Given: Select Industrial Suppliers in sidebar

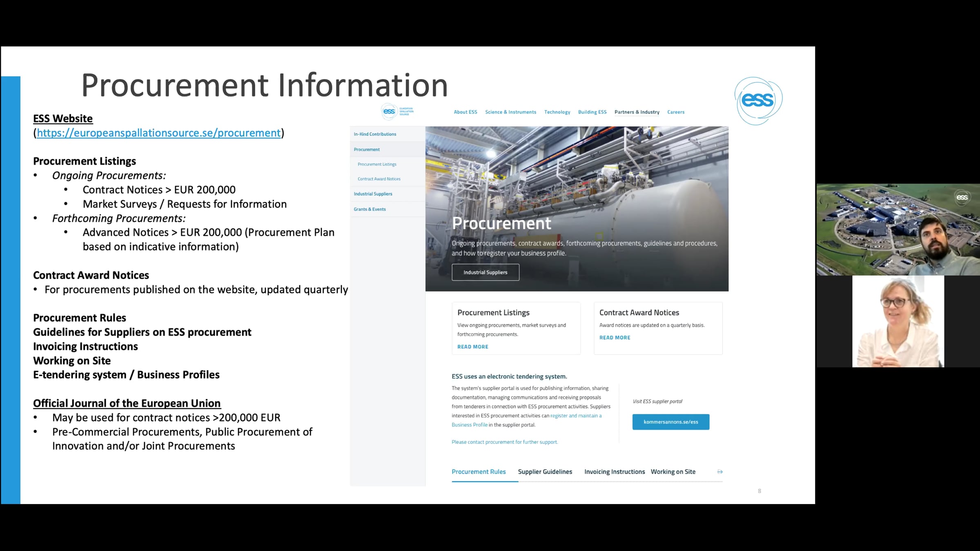Looking at the screenshot, I should pos(387,194).
